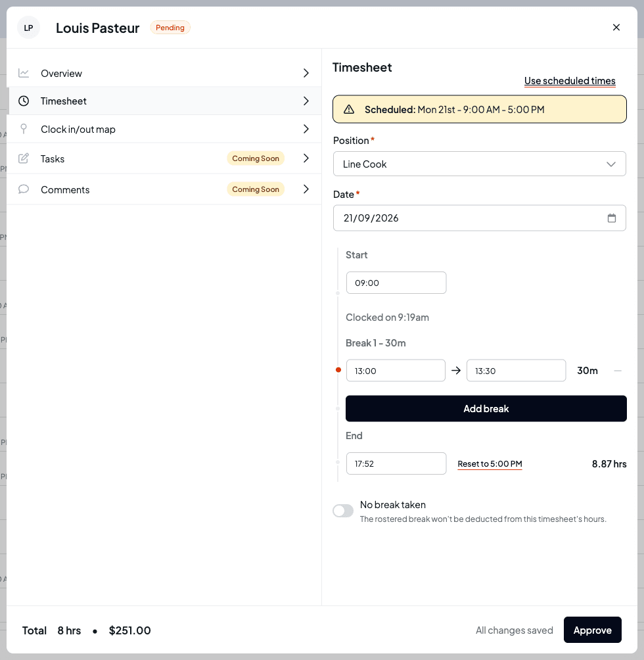
Task: Open Clock in/out map section
Action: click(164, 129)
